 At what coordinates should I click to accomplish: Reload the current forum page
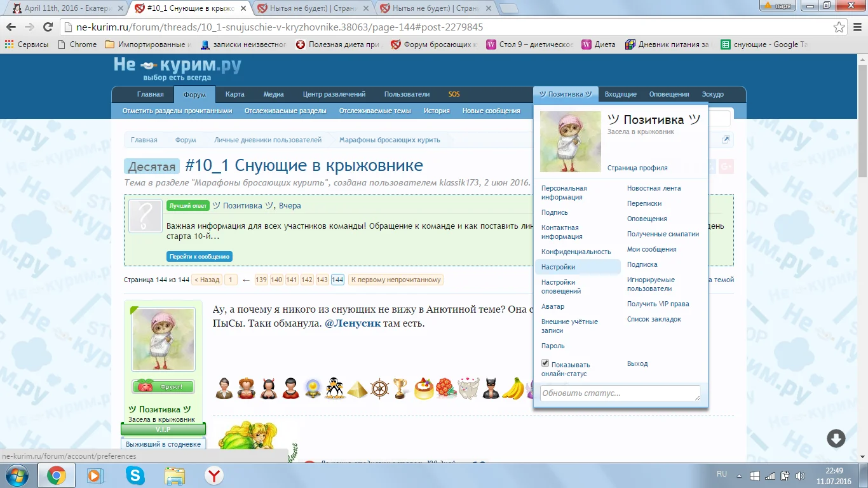[48, 27]
